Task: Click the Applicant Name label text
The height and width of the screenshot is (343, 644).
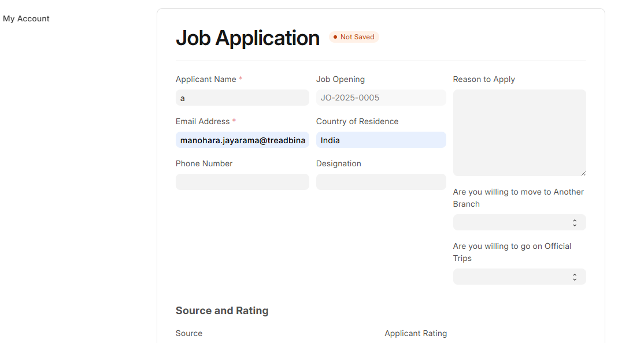Action: tap(206, 79)
